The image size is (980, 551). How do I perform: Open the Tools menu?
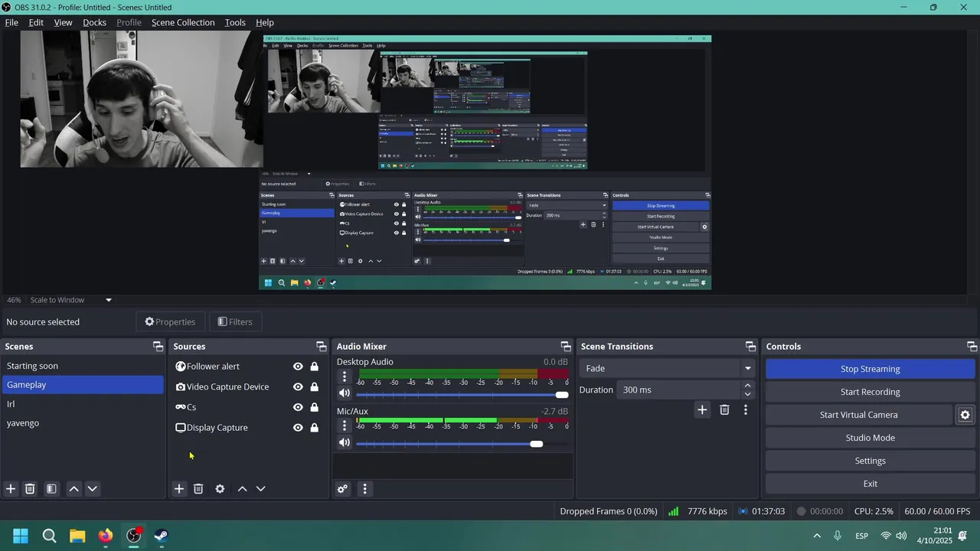[x=235, y=22]
